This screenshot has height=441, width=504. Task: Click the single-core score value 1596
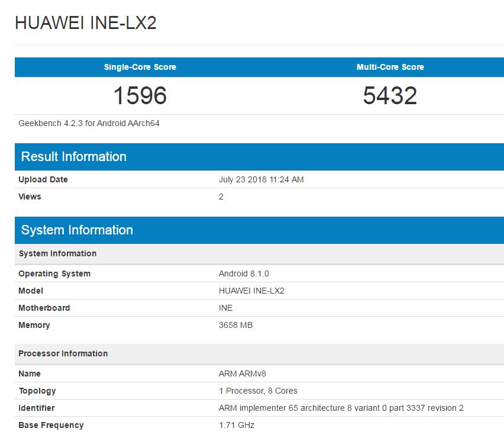tap(140, 95)
